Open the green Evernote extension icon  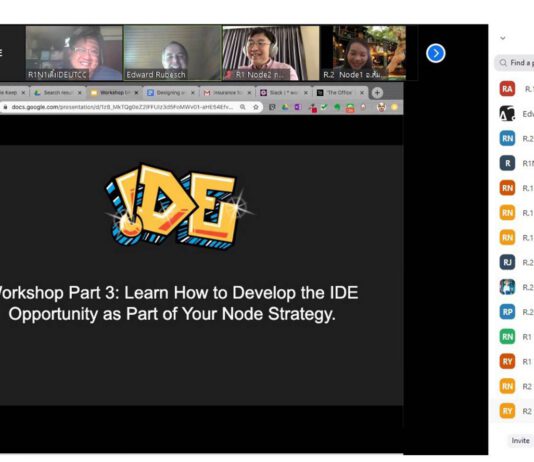coord(337,107)
